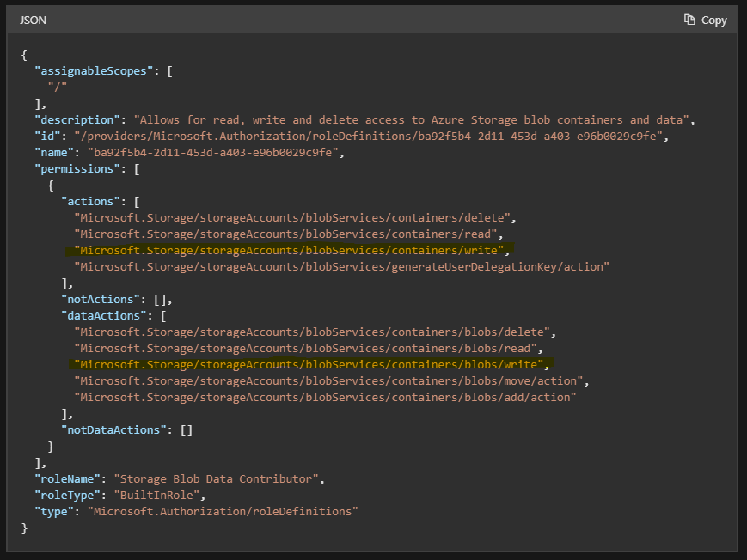747x560 pixels.
Task: Click the containers/read action line
Action: pos(285,234)
